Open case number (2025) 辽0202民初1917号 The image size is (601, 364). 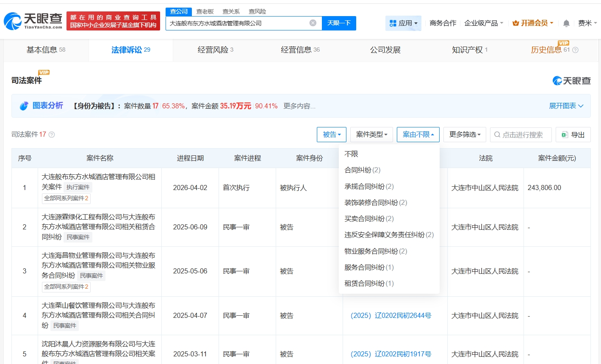(x=391, y=354)
